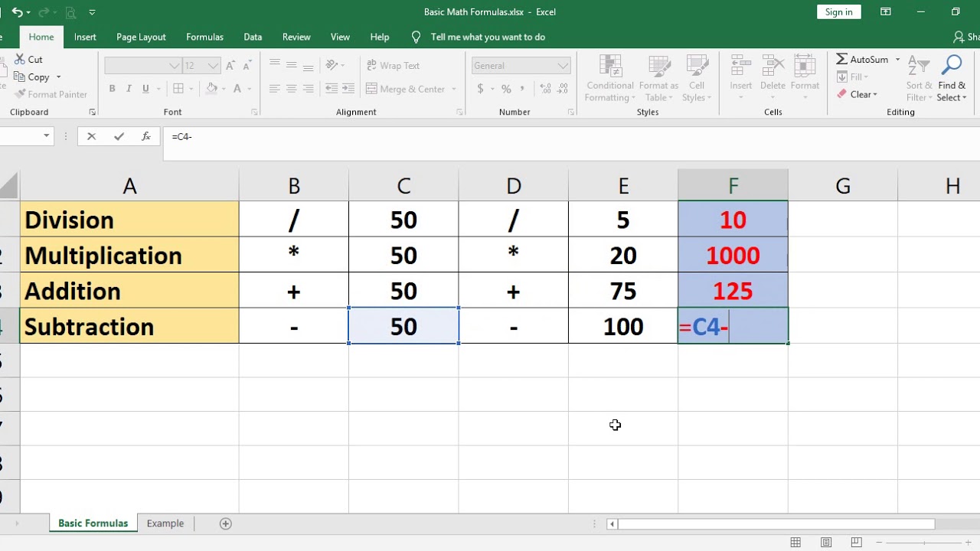980x551 pixels.
Task: Apply accounting dollar format
Action: [x=481, y=89]
